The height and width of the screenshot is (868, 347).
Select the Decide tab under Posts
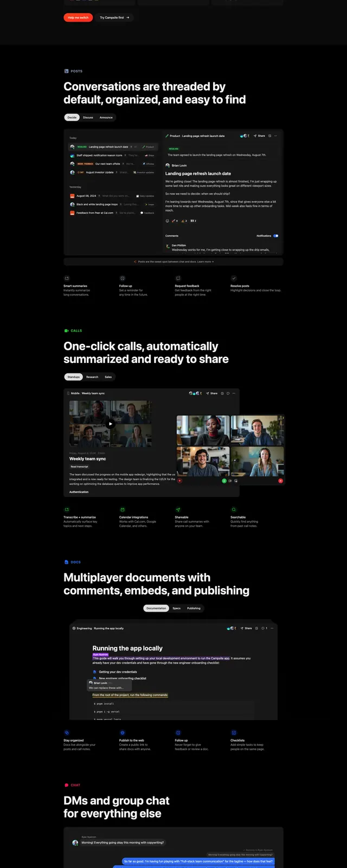pos(72,117)
